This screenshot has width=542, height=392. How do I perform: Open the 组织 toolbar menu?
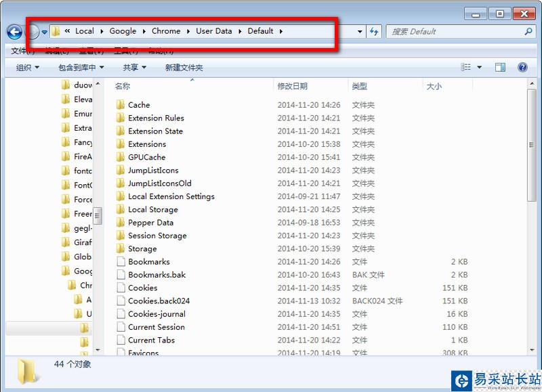pyautogui.click(x=27, y=67)
